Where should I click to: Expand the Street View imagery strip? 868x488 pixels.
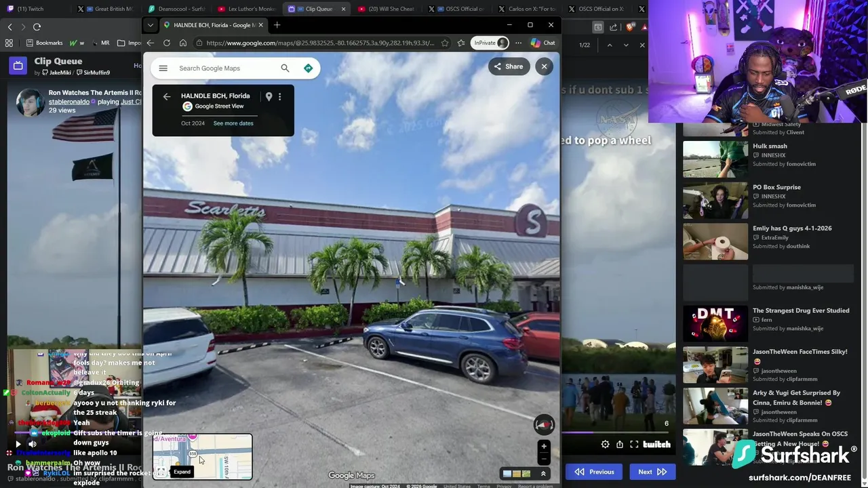tap(542, 474)
